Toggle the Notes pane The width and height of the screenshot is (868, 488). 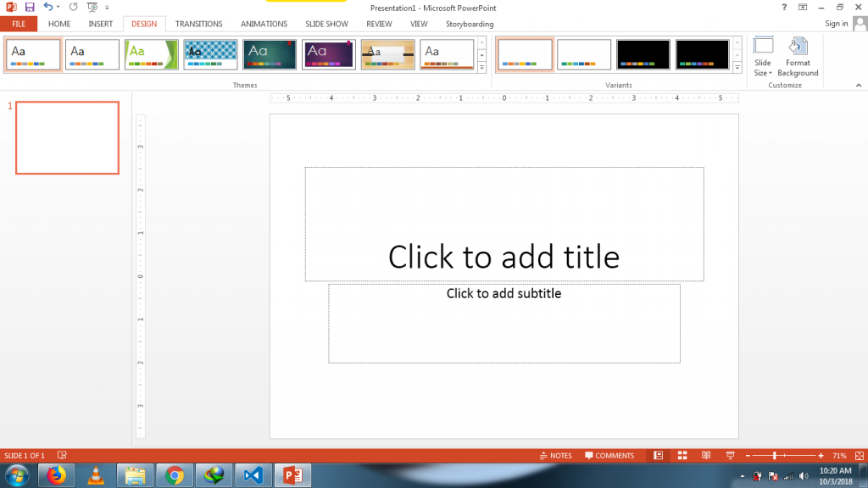pos(556,456)
